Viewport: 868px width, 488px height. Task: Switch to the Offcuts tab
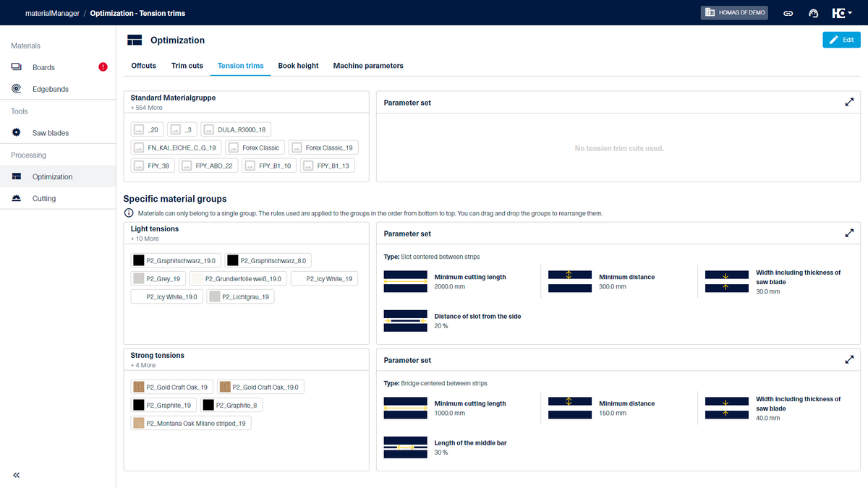tap(143, 66)
